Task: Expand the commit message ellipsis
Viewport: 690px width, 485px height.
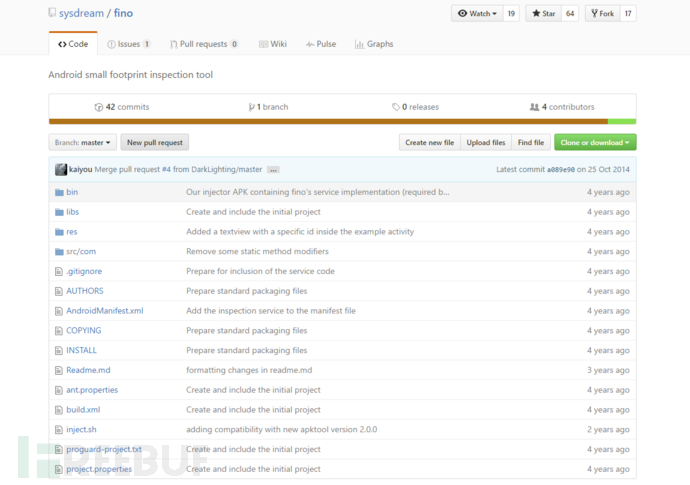Action: (x=273, y=170)
